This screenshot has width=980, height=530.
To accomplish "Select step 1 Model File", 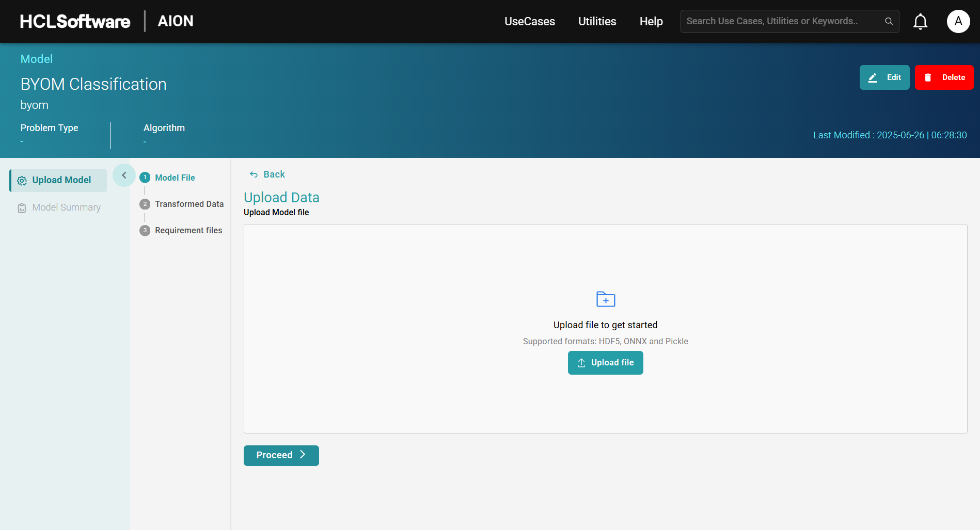I will 175,177.
